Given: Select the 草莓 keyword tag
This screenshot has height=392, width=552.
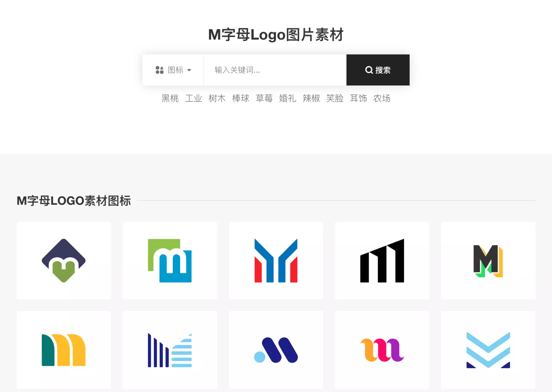Looking at the screenshot, I should pyautogui.click(x=264, y=98).
